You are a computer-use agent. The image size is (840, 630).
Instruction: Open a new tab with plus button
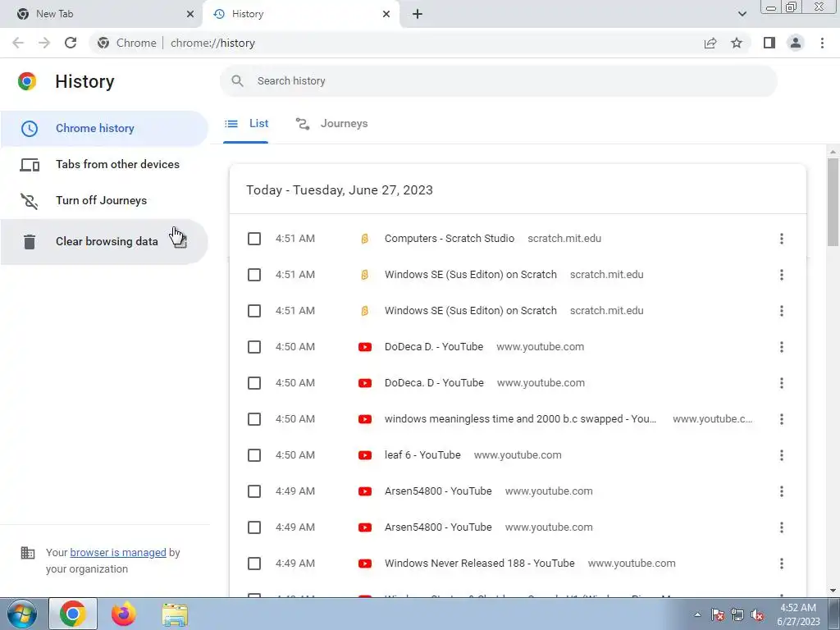[x=418, y=14]
